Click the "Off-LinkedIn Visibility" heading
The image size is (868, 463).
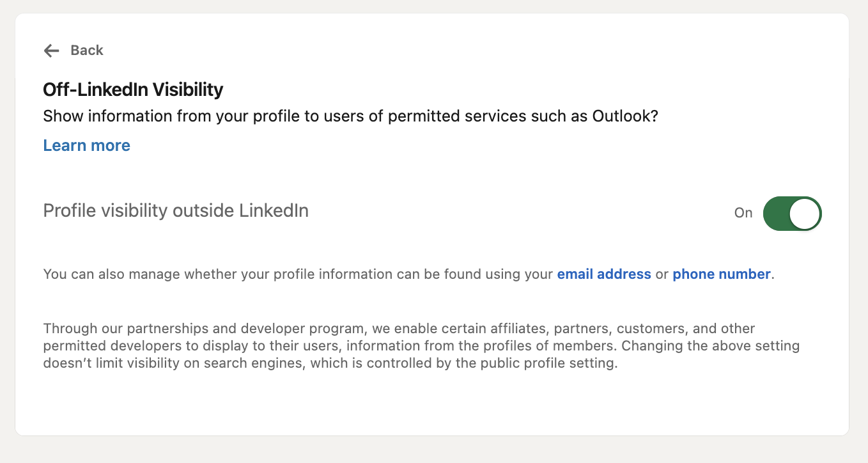pyautogui.click(x=133, y=90)
